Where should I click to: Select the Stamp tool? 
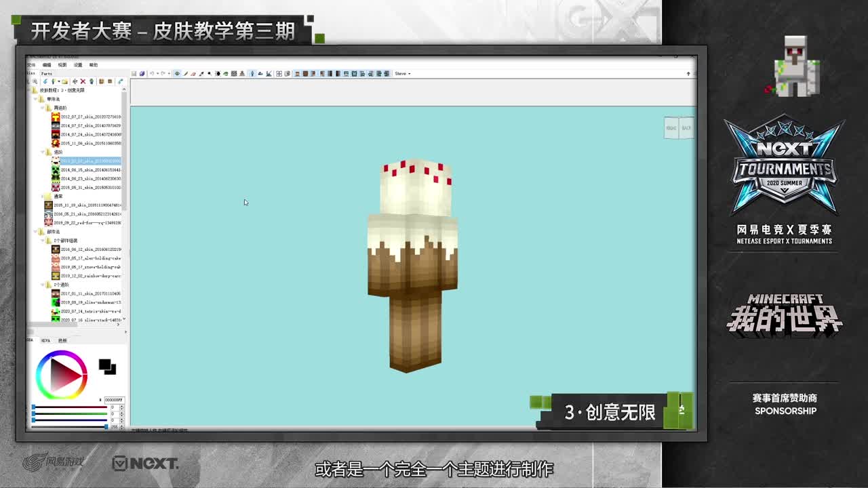click(242, 73)
